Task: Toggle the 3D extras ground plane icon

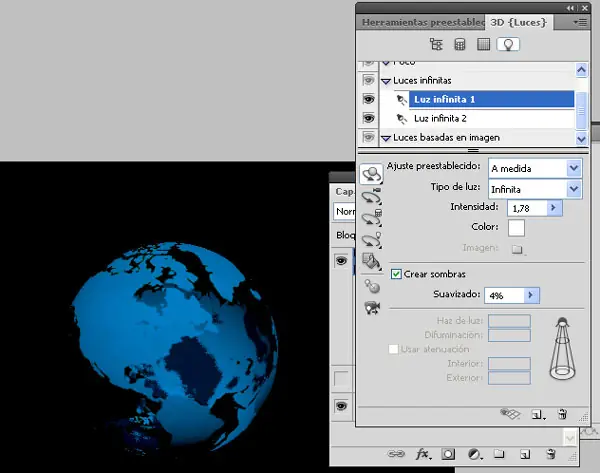Action: coord(510,414)
